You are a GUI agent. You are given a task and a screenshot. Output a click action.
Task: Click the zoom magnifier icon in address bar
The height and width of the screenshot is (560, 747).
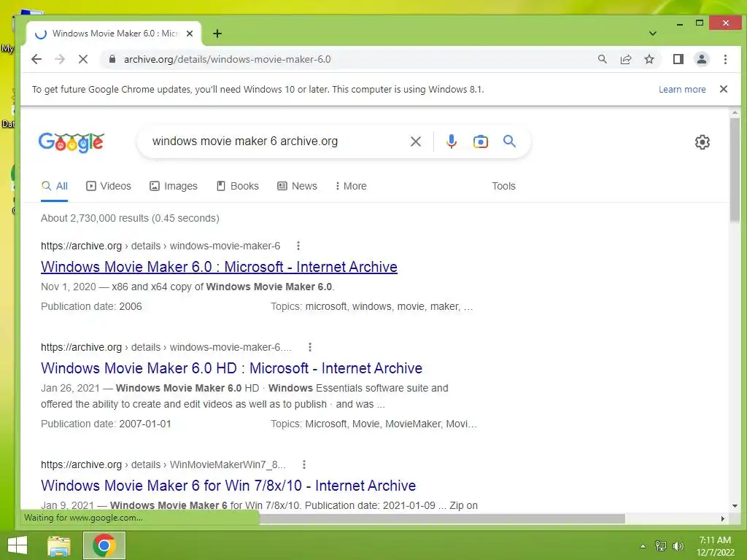[x=602, y=59]
